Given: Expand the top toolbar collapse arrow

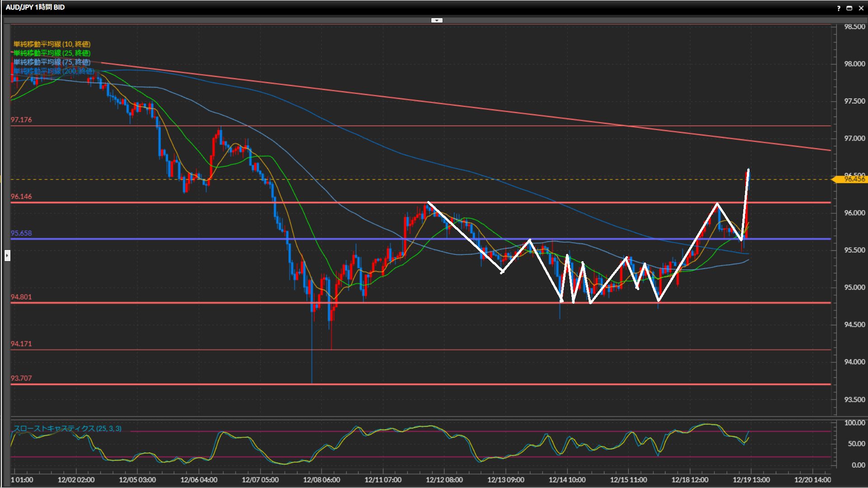Looking at the screenshot, I should (x=437, y=20).
